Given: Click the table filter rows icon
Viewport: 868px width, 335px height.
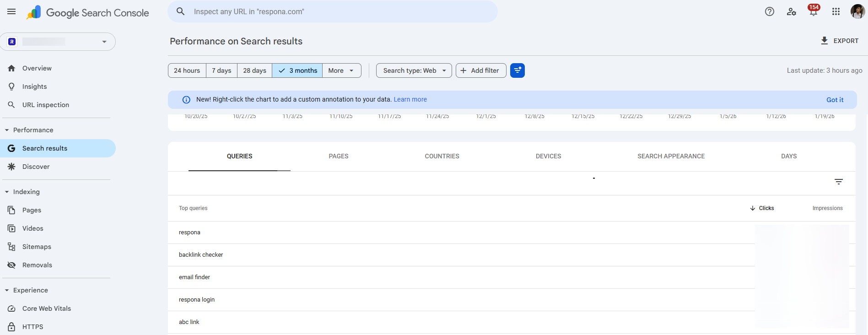Looking at the screenshot, I should click(x=839, y=182).
